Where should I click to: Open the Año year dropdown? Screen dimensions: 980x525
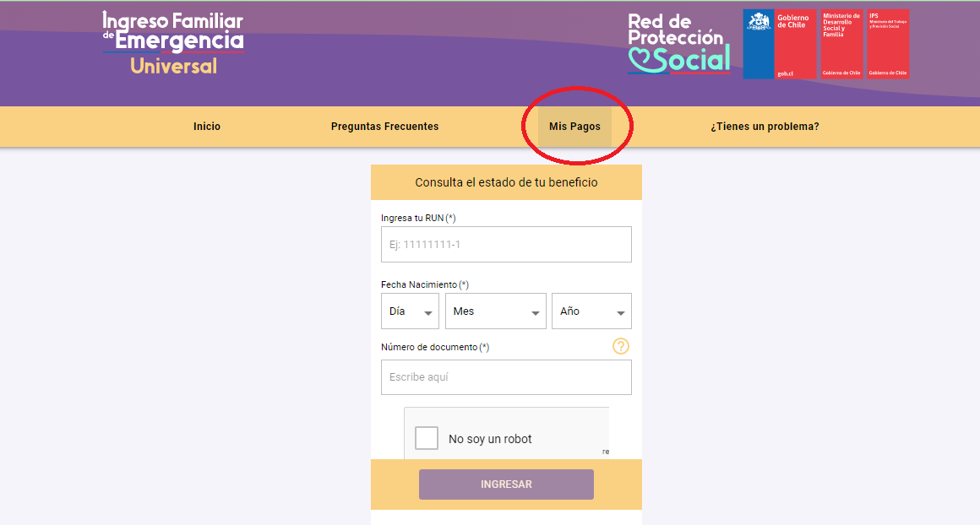click(591, 311)
